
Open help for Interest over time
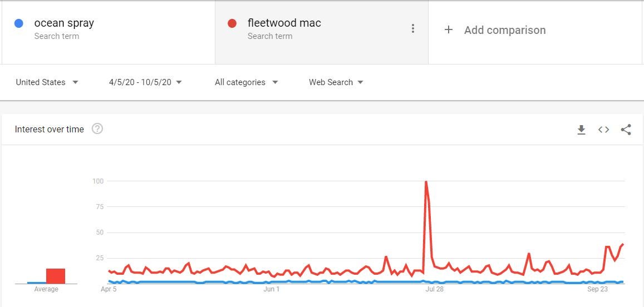(97, 129)
